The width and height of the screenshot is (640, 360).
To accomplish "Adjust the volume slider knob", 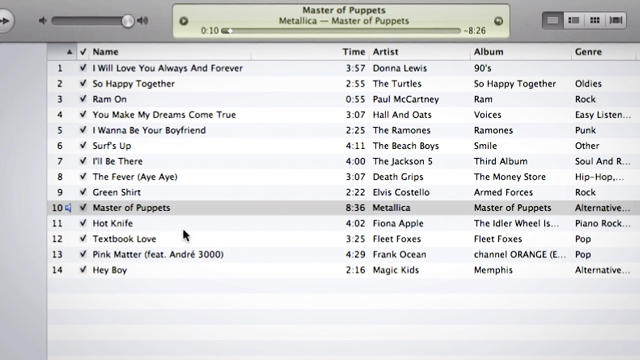I will click(x=128, y=21).
